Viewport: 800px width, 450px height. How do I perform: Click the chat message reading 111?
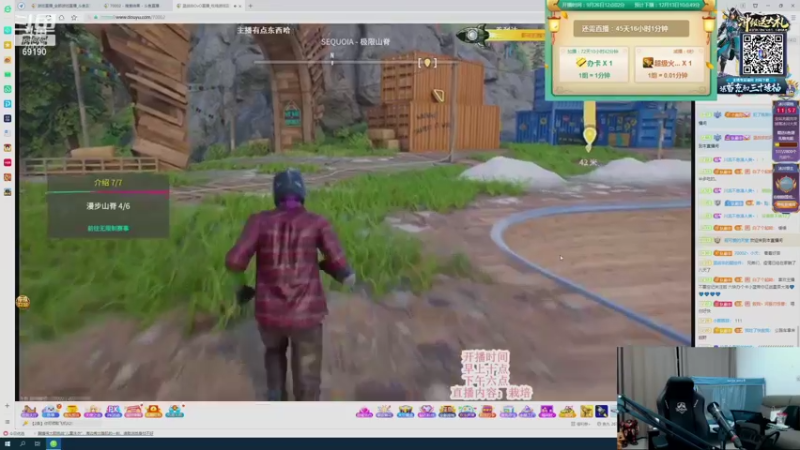[x=738, y=320]
